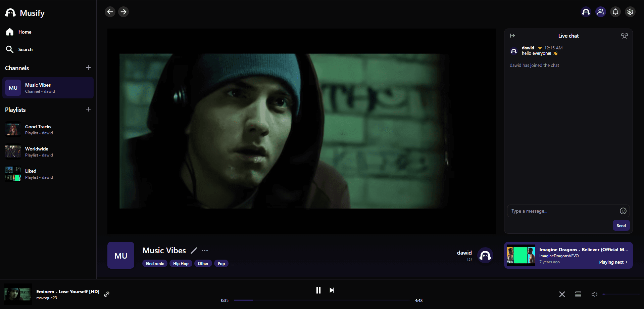Click the Pop genre tag

tap(221, 264)
